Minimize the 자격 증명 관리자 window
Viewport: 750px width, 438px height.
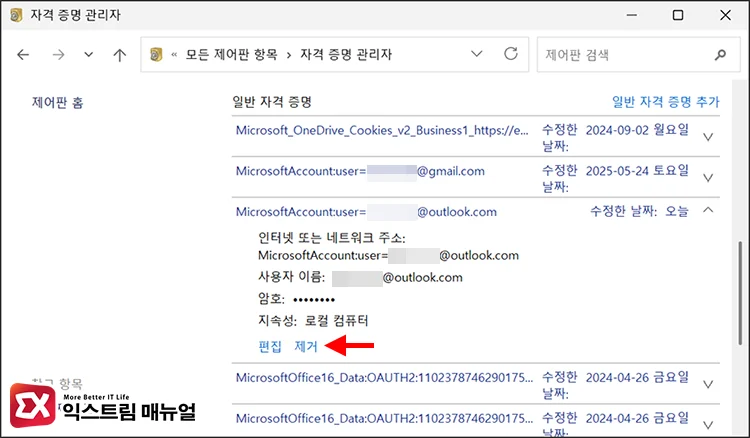click(x=632, y=15)
